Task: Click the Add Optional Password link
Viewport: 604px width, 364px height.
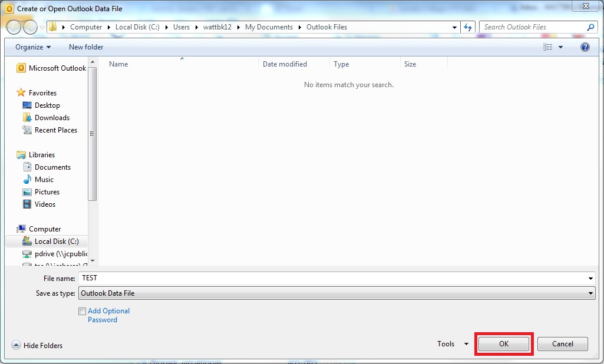Action: pos(108,315)
